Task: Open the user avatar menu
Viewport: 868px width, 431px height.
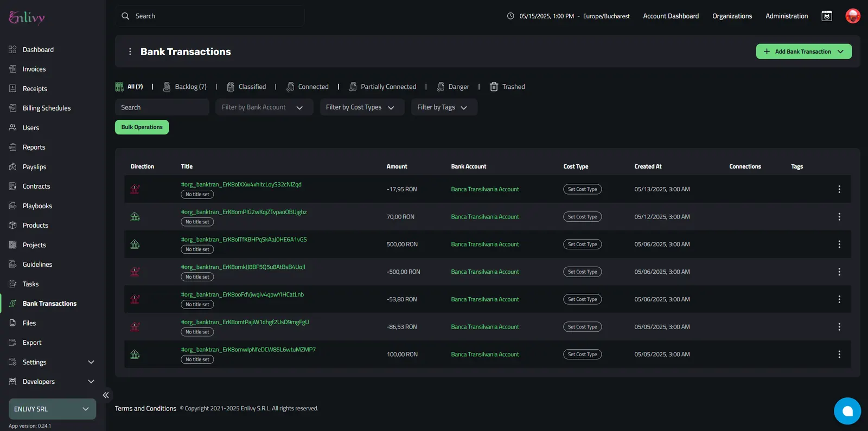Action: (853, 16)
